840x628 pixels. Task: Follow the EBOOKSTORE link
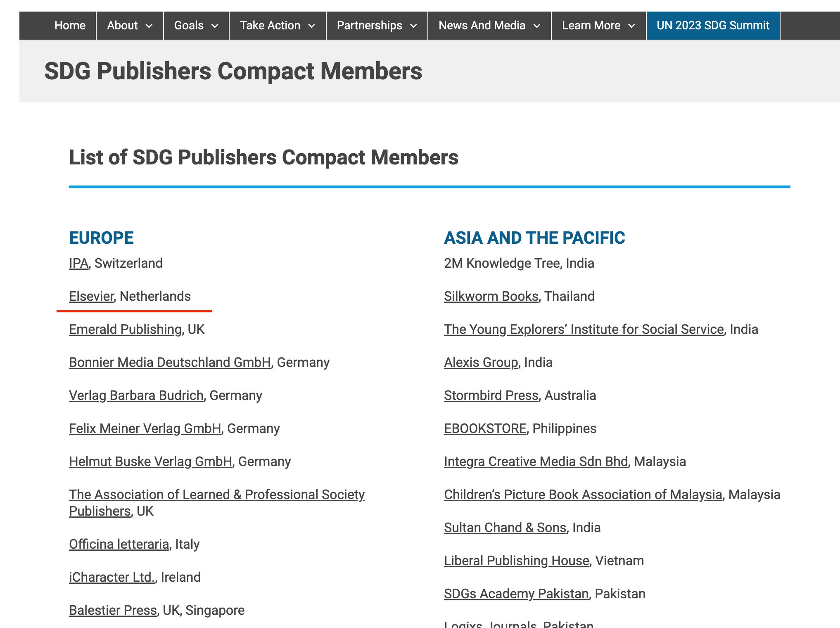(485, 428)
